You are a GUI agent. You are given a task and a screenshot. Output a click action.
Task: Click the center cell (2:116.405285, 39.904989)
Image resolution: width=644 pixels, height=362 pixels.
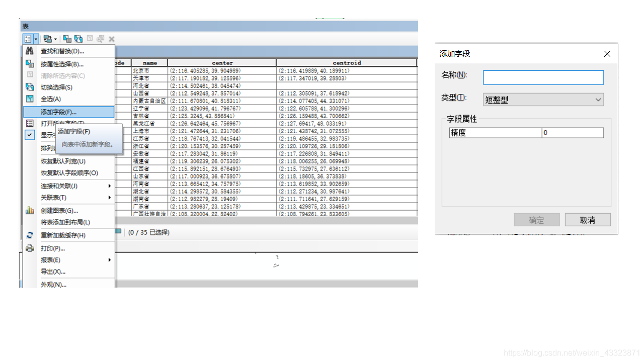(x=222, y=70)
